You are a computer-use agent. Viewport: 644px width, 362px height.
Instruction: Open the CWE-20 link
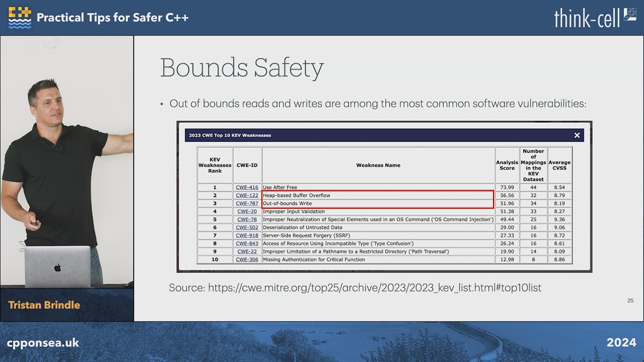pyautogui.click(x=247, y=212)
